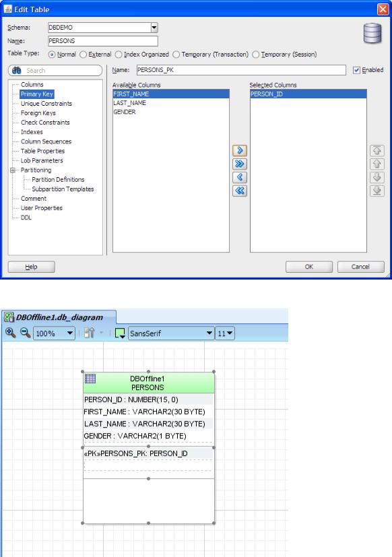Open Foreign Keys in the tree

coord(38,113)
